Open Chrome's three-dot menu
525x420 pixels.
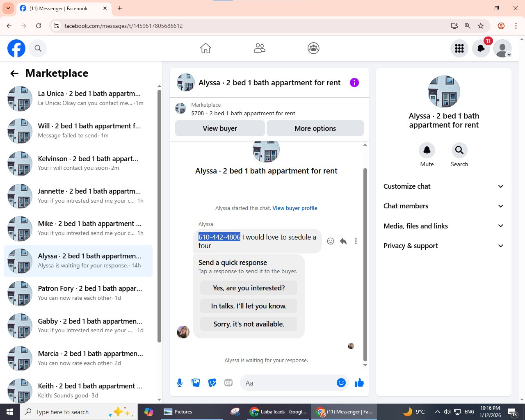tap(516, 26)
